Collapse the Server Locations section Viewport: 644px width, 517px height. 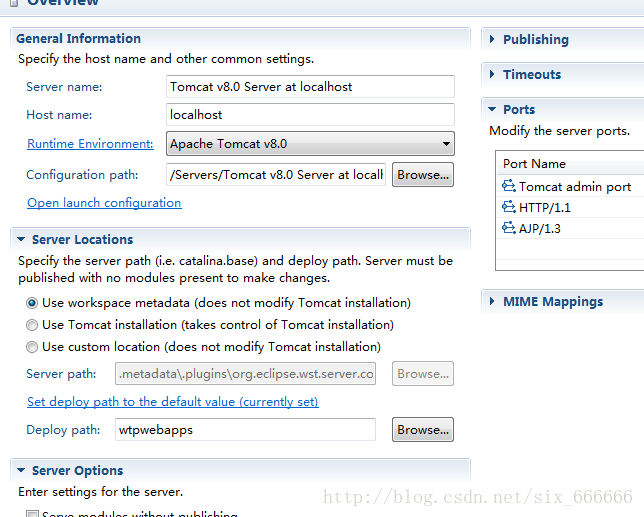[21, 239]
